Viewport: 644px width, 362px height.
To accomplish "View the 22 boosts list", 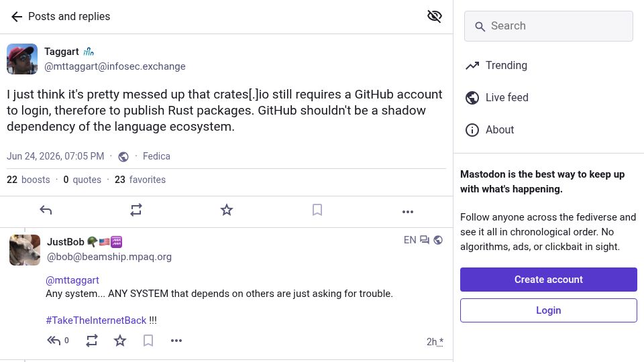I will 28,180.
